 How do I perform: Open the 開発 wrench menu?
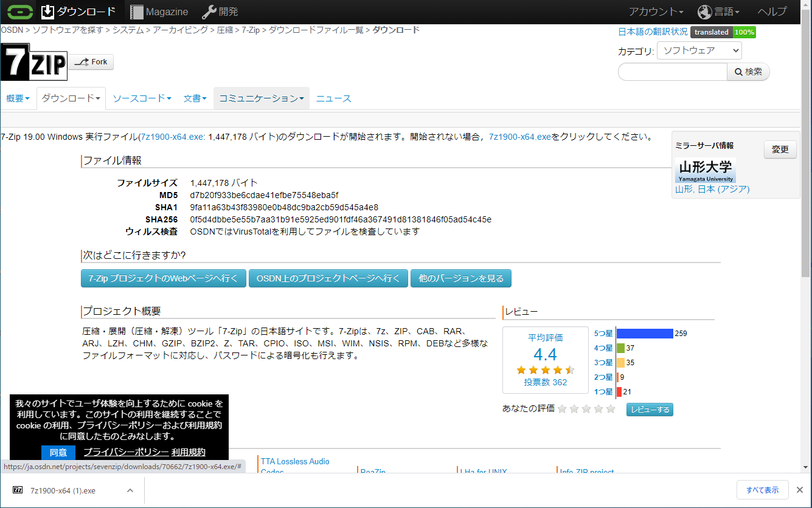220,12
